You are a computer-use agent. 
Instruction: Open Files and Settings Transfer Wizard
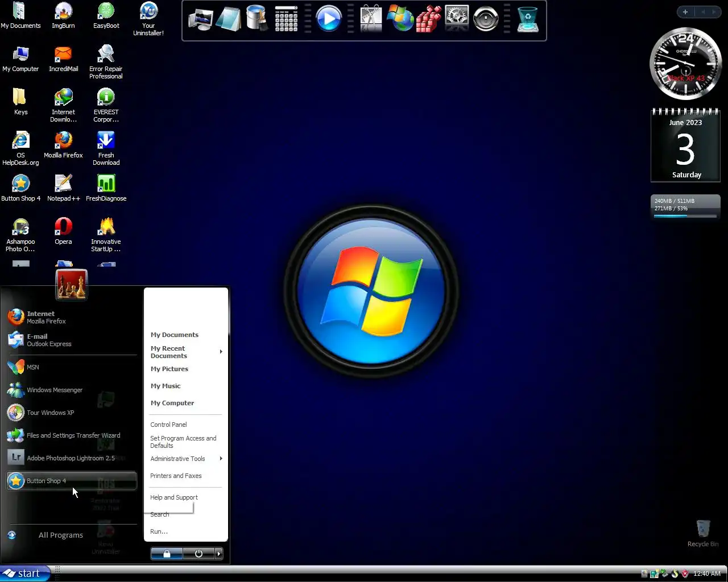[x=71, y=435]
